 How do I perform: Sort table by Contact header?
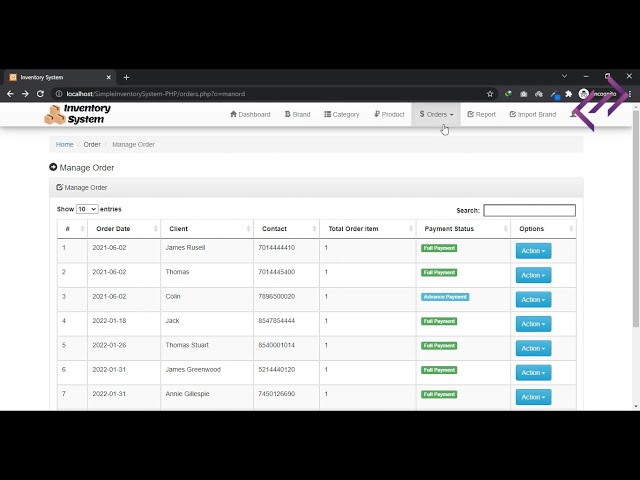coord(286,229)
